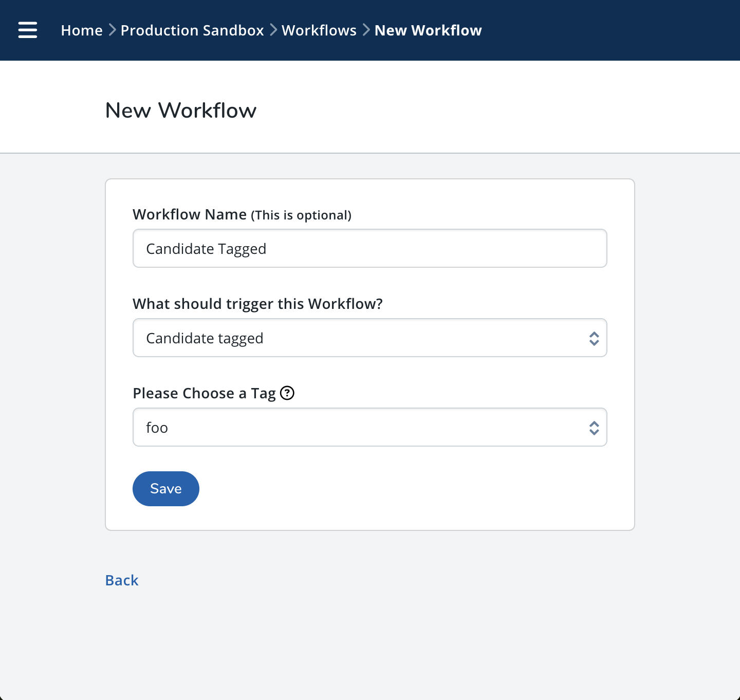Click the Workflow Name field label
The width and height of the screenshot is (740, 700).
click(190, 214)
